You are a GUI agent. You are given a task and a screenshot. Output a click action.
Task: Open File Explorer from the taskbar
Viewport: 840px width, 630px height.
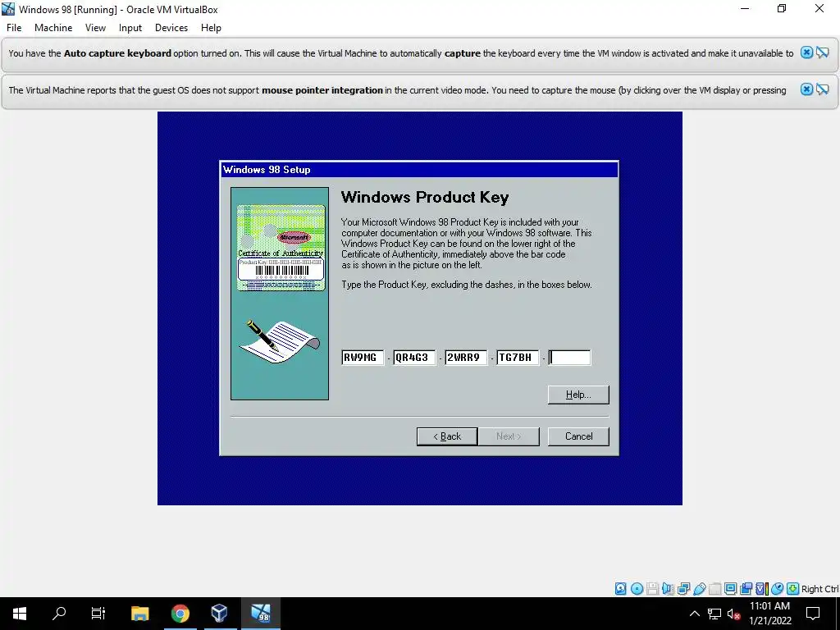(139, 614)
